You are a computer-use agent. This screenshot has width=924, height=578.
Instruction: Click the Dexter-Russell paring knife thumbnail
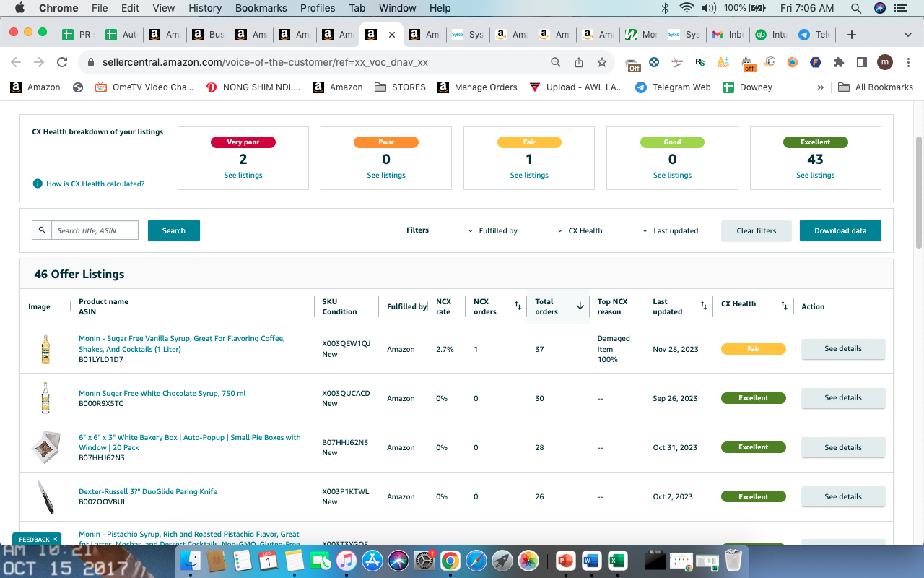click(x=45, y=497)
